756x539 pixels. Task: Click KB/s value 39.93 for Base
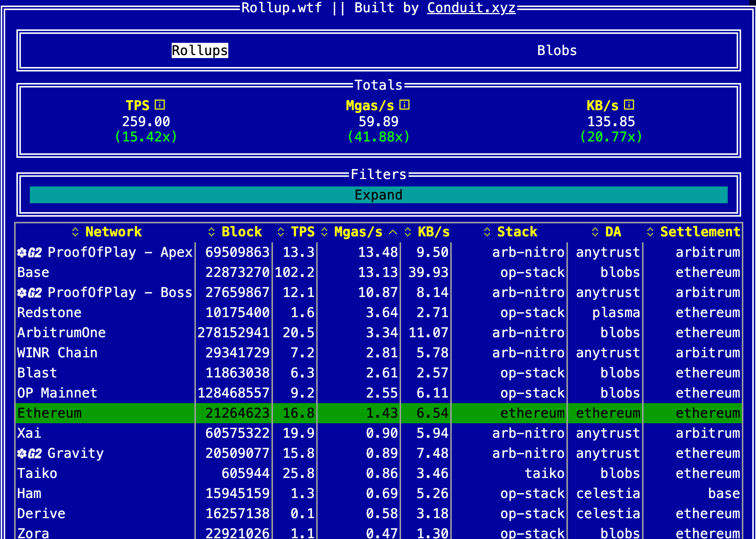[x=428, y=272]
